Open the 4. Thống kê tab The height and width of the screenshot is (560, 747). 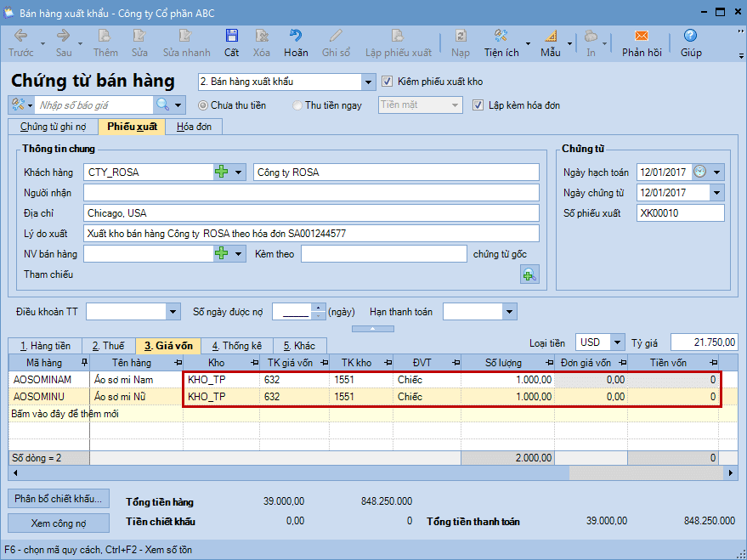237,346
